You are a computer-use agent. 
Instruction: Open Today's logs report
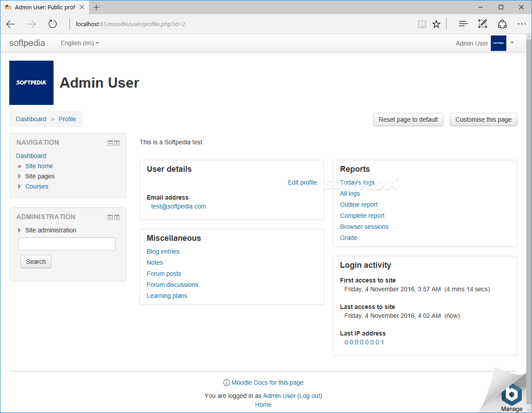click(x=357, y=182)
